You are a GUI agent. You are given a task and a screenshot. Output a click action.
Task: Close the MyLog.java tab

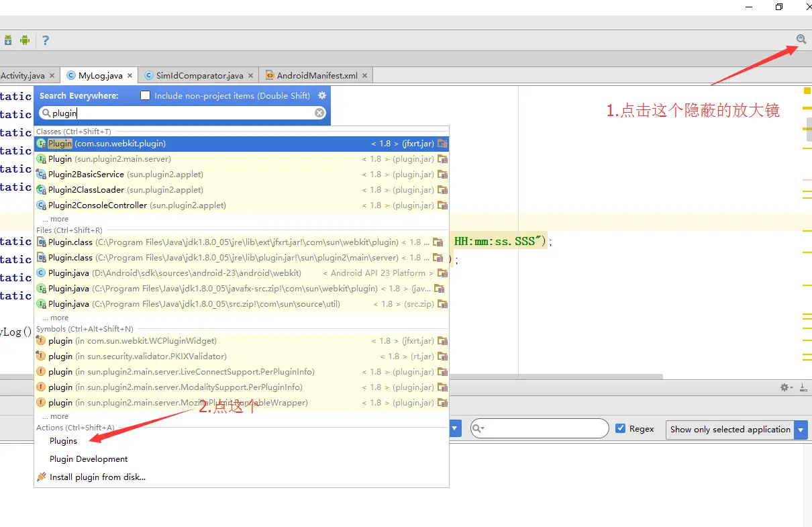click(130, 76)
